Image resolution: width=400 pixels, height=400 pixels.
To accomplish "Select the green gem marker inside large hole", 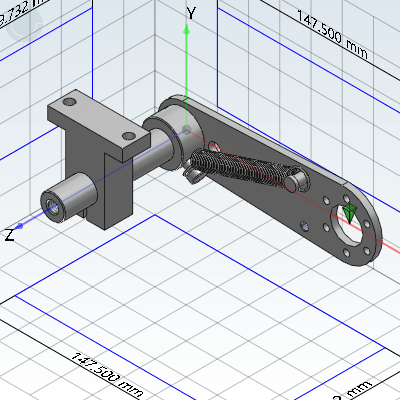I will 349,214.
